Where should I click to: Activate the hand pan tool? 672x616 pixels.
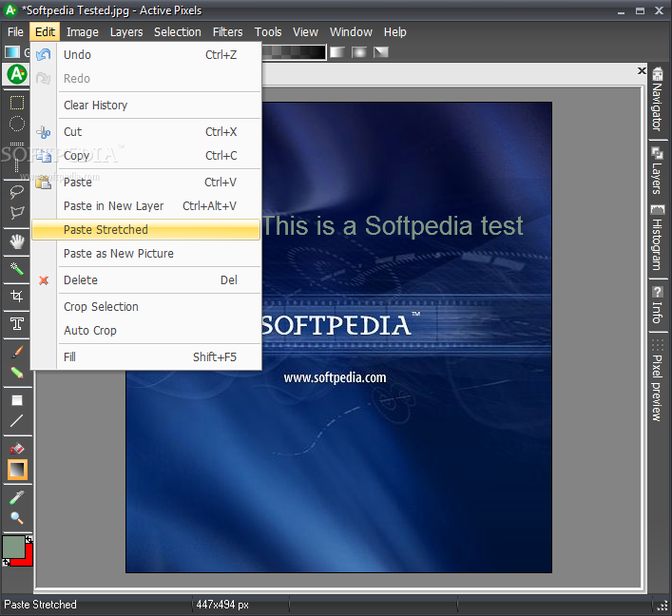pyautogui.click(x=17, y=241)
